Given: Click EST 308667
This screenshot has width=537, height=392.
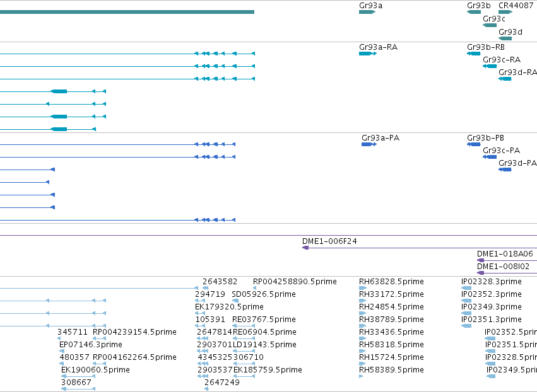Looking at the screenshot, I should [x=78, y=389].
